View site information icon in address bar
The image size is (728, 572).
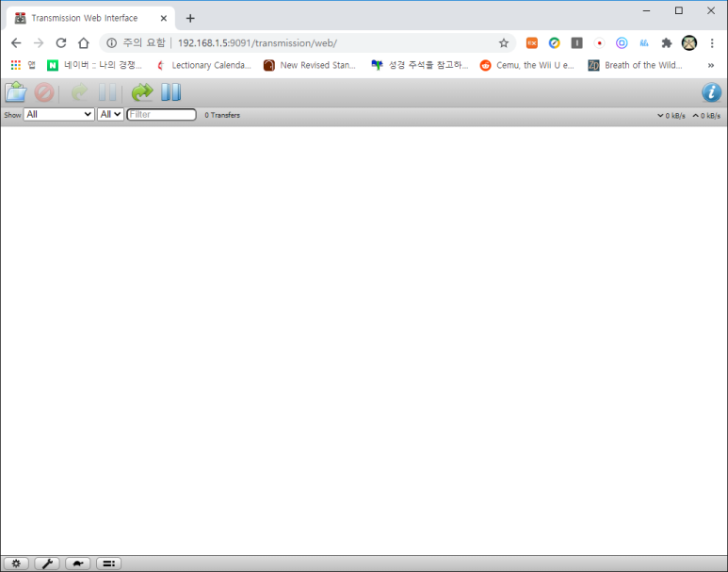click(x=111, y=43)
